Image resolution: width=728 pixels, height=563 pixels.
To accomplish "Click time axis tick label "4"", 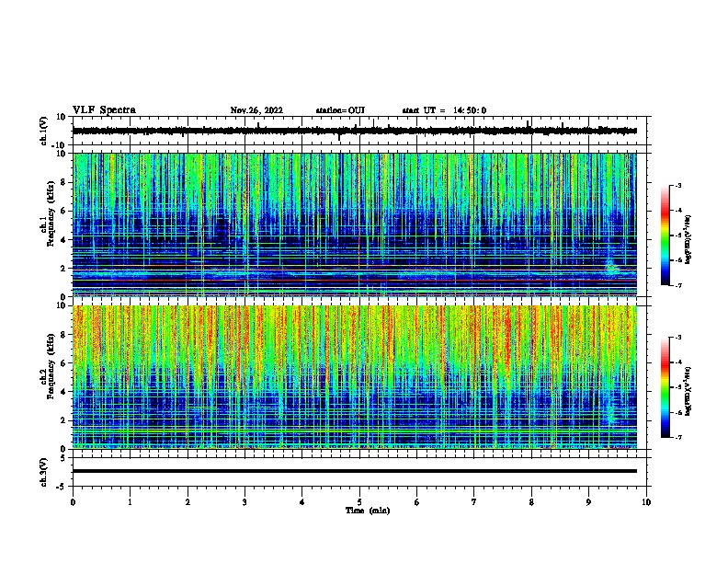I will click(x=302, y=502).
